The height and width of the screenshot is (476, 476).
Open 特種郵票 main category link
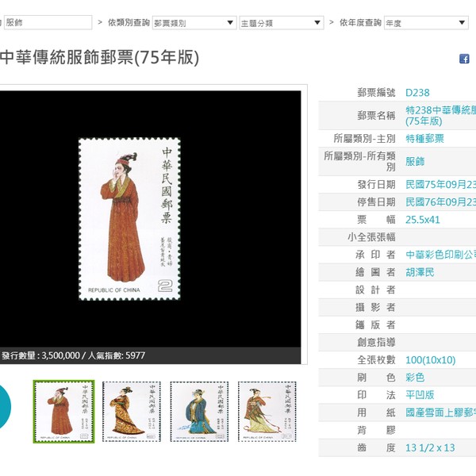click(424, 139)
